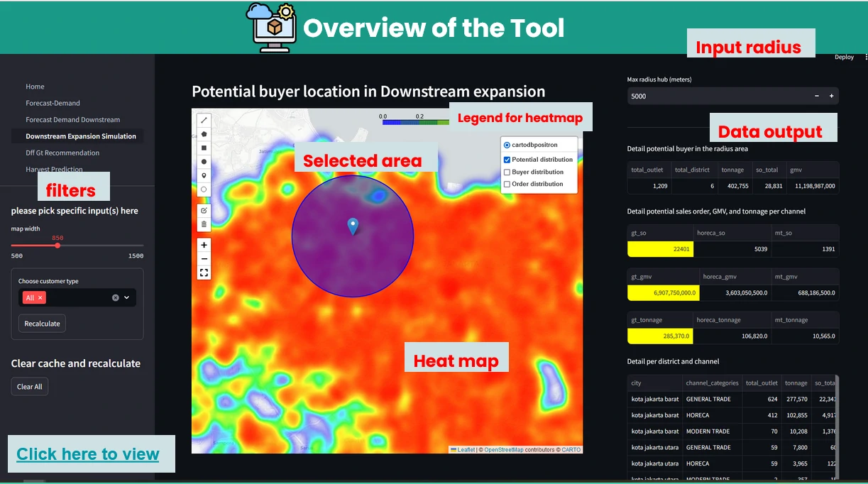Screen dimensions: 868x484
Task: Zoom in on the map
Action: (204, 246)
